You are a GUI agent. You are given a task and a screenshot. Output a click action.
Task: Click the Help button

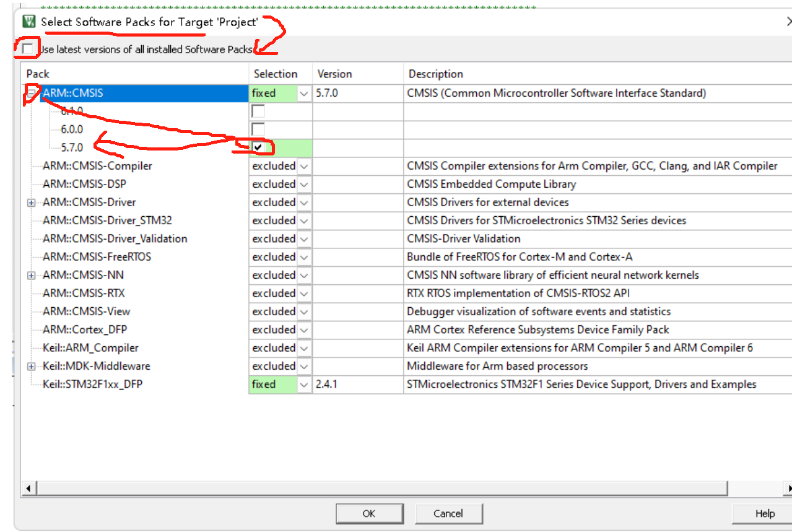point(763,513)
